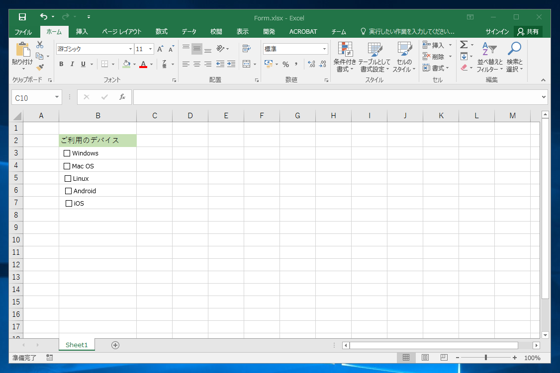Image resolution: width=560 pixels, height=373 pixels.
Task: Apply the fill color bucket swatch
Action: click(126, 64)
